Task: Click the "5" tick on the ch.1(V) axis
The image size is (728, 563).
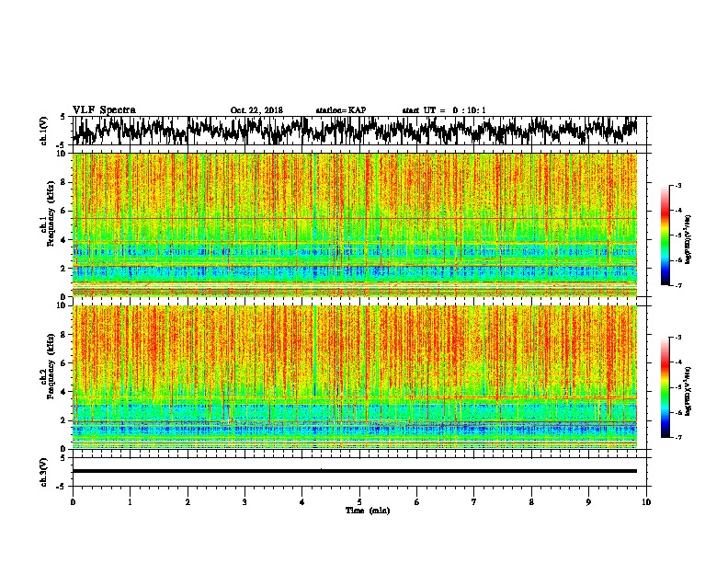Action: point(63,118)
